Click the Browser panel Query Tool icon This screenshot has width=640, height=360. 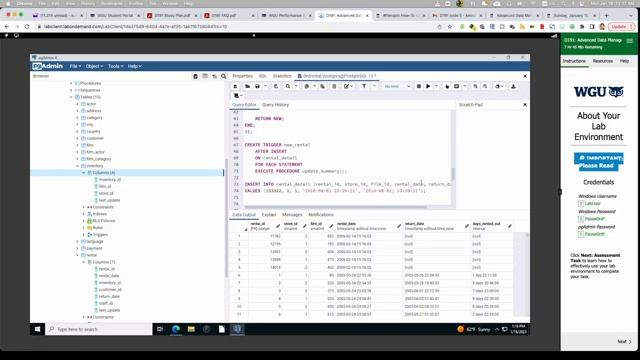click(x=195, y=76)
